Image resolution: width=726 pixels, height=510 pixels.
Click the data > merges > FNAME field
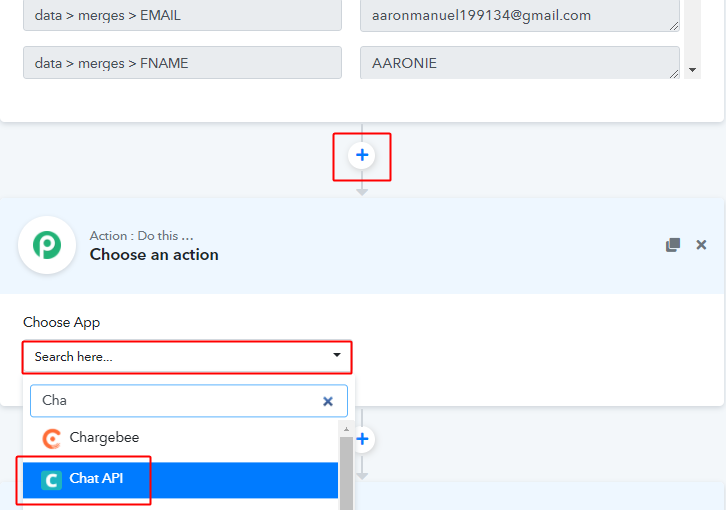tap(182, 63)
